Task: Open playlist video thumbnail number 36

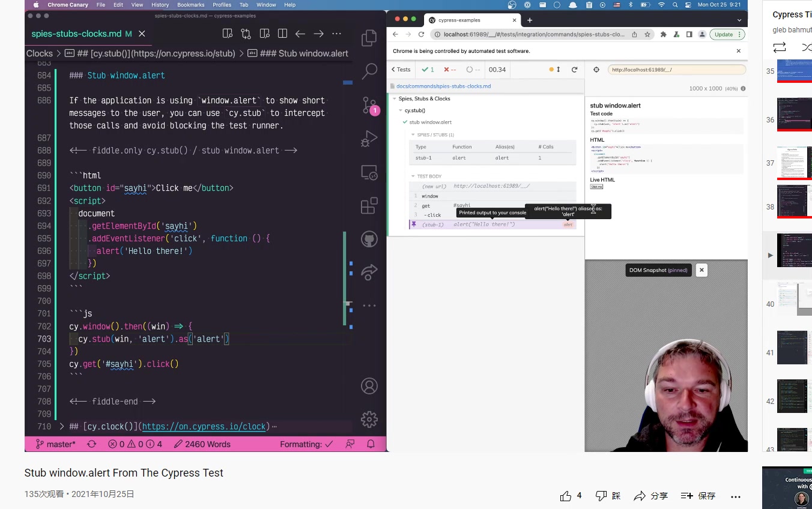Action: pyautogui.click(x=795, y=115)
